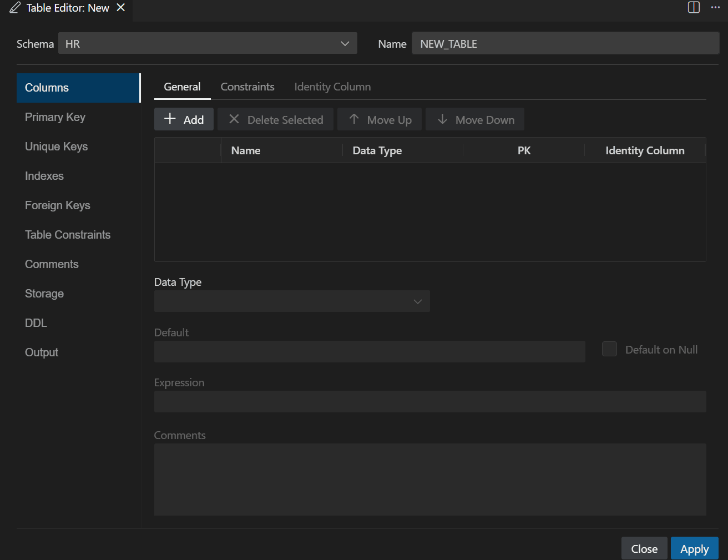Click the pencil icon on editor tab
The image size is (728, 560).
click(x=15, y=8)
